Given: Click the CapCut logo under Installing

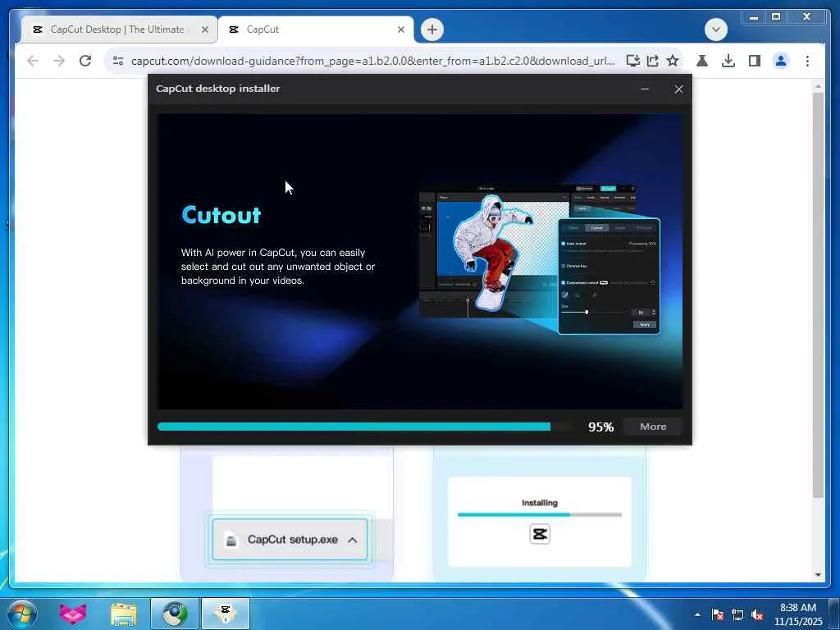Looking at the screenshot, I should [540, 534].
